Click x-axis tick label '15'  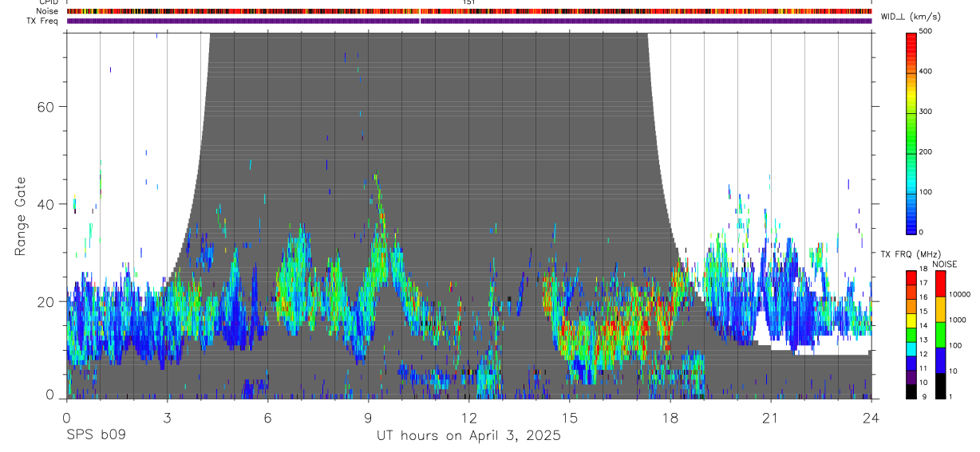click(570, 418)
